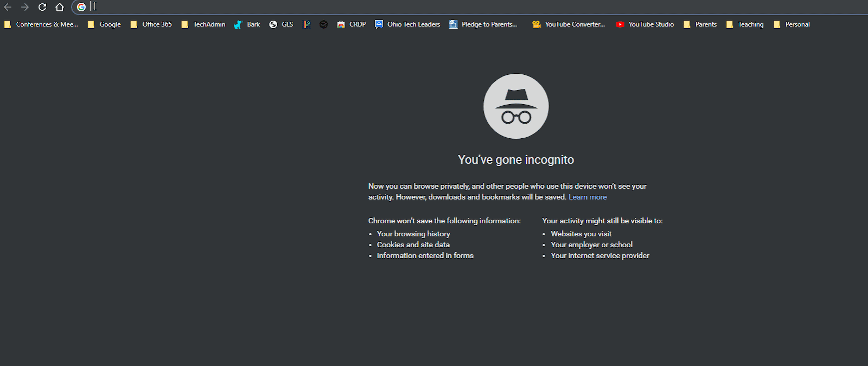The width and height of the screenshot is (868, 366).
Task: Click the 'You've gone incognito' heading
Action: pos(516,159)
